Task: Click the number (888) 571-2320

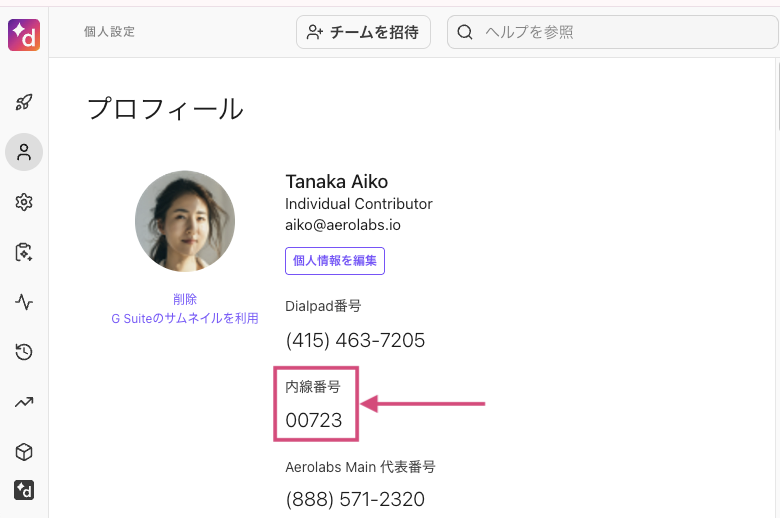Action: 355,499
